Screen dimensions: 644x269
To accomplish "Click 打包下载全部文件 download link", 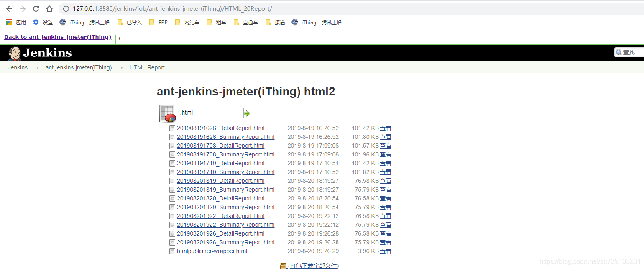I will pos(314,266).
